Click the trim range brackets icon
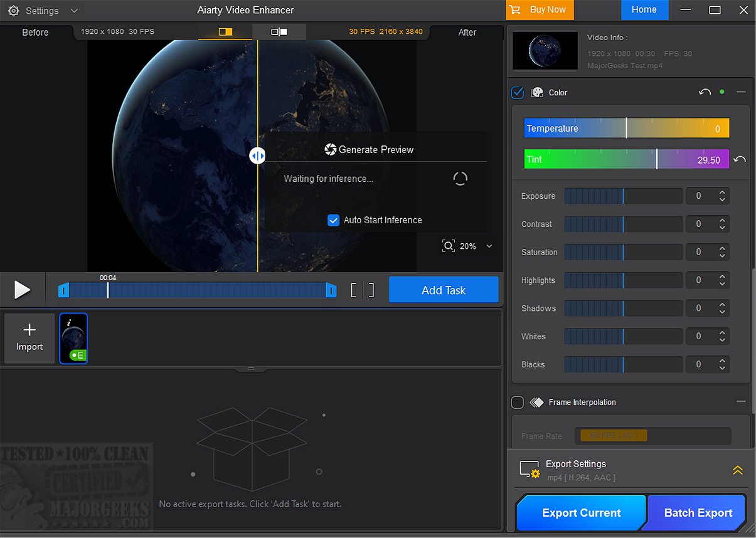The image size is (756, 538). point(362,290)
